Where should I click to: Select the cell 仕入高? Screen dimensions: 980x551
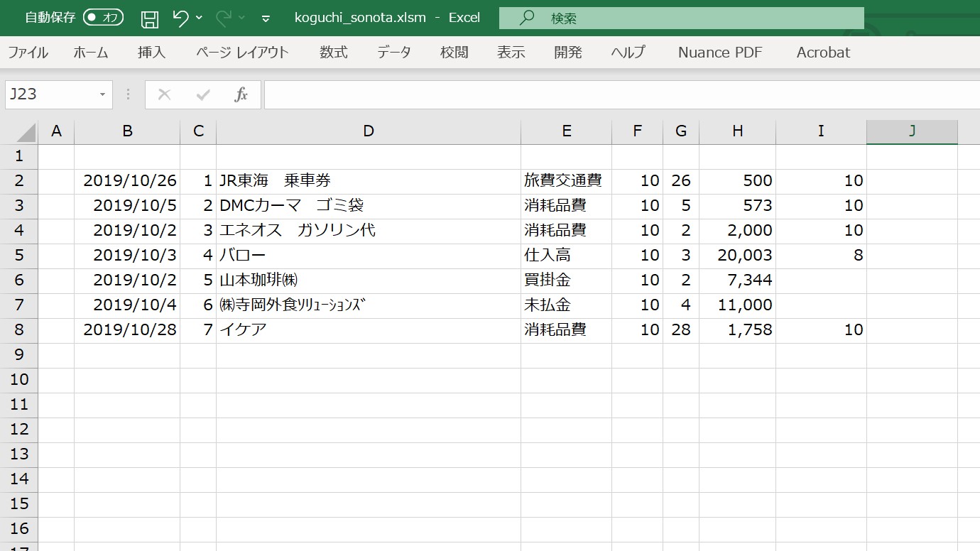[x=566, y=255]
